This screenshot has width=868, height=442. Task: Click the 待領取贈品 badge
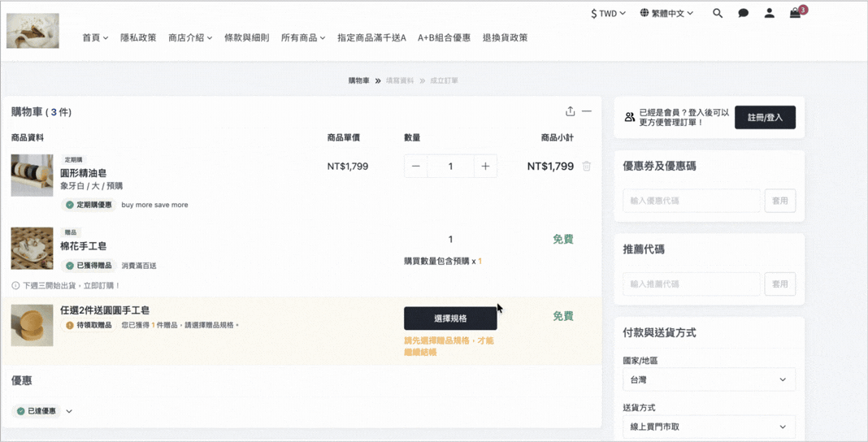click(89, 325)
